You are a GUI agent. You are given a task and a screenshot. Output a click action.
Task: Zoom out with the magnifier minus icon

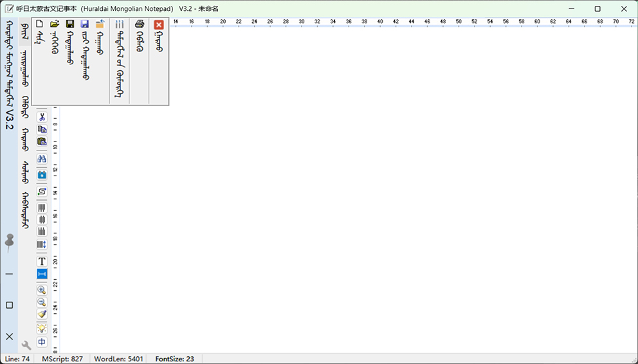[42, 302]
